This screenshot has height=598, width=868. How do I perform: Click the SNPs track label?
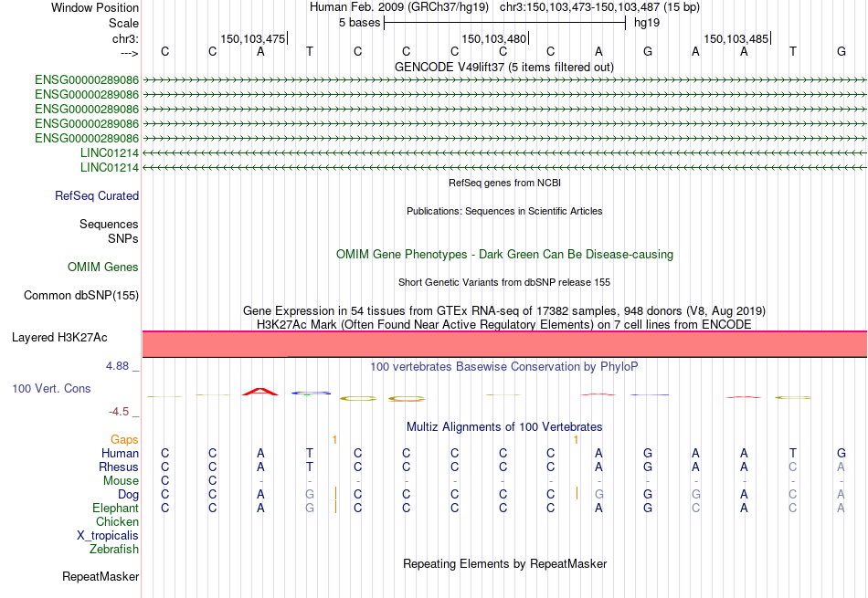[123, 238]
